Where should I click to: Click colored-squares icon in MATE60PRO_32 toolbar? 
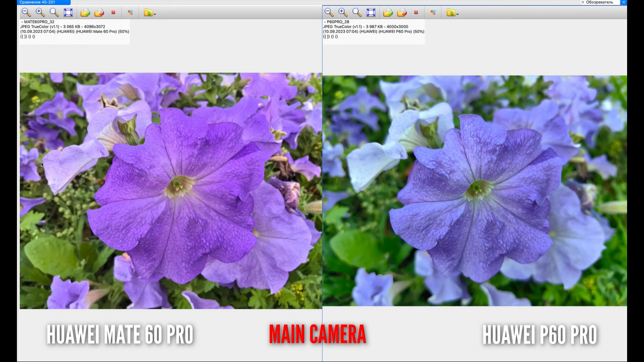(x=130, y=13)
